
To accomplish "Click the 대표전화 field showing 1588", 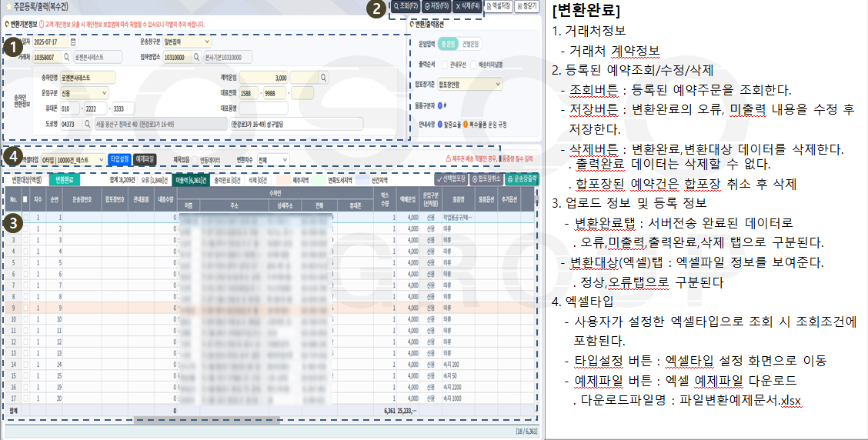I will pyautogui.click(x=249, y=93).
